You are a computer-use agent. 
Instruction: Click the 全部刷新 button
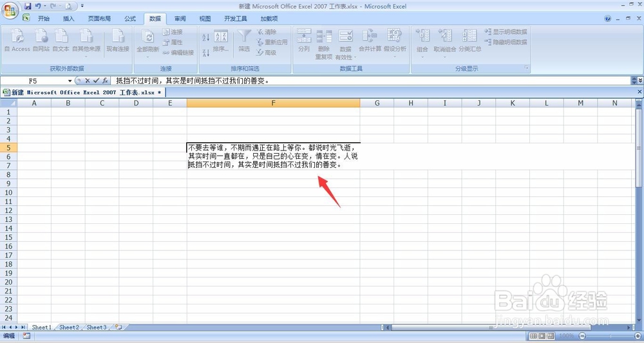tap(148, 42)
